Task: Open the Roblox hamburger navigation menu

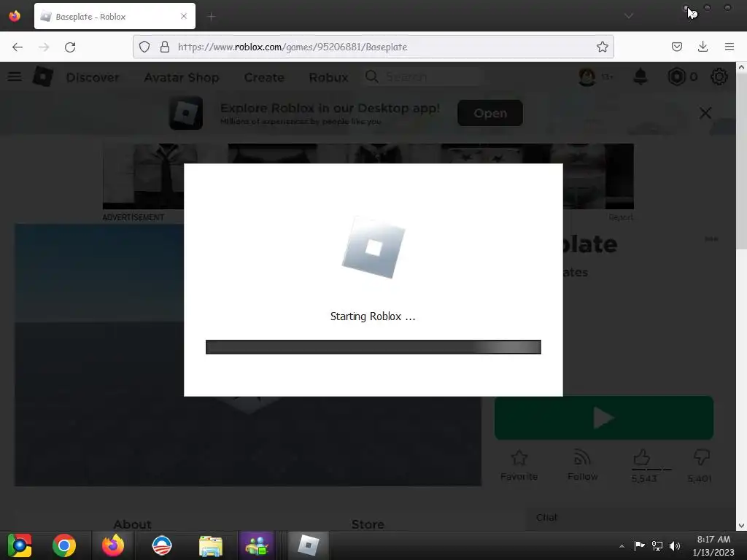Action: click(x=15, y=77)
